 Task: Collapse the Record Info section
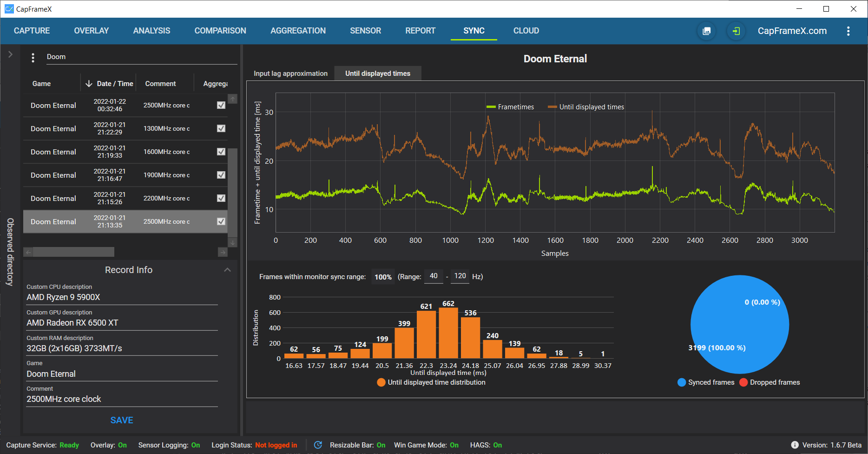coord(227,270)
